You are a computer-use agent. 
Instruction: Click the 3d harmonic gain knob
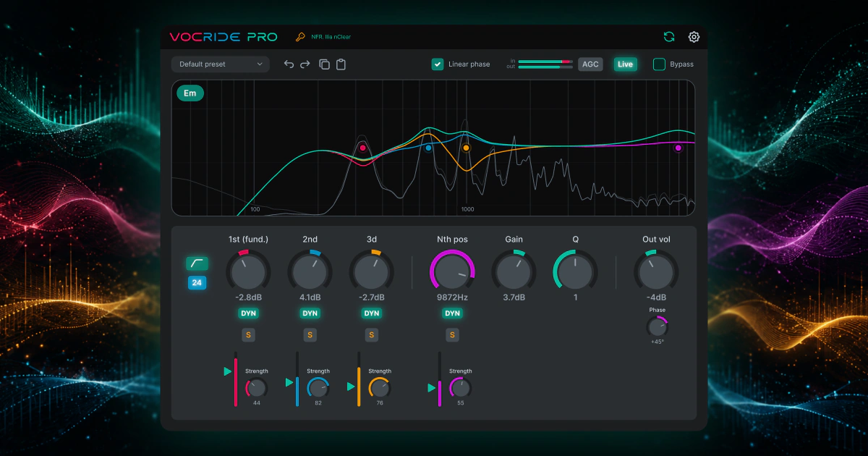coord(372,271)
